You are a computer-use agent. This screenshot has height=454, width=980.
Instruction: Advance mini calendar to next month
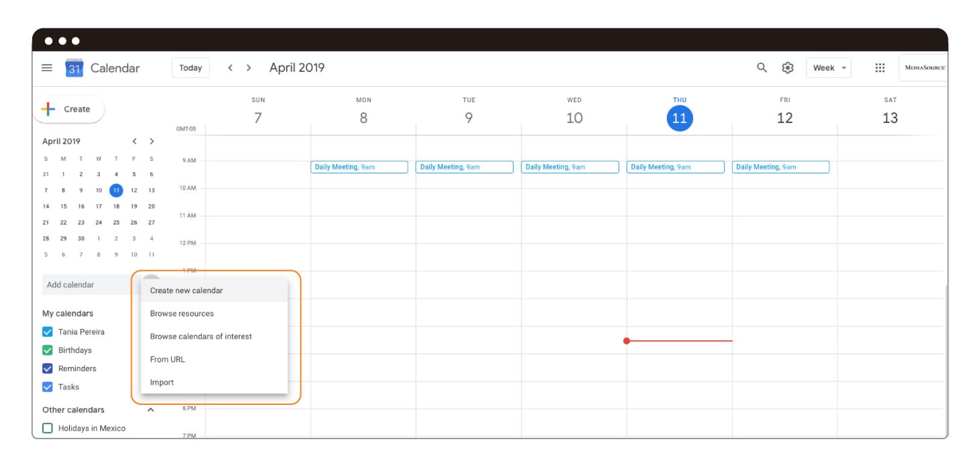pyautogui.click(x=152, y=141)
